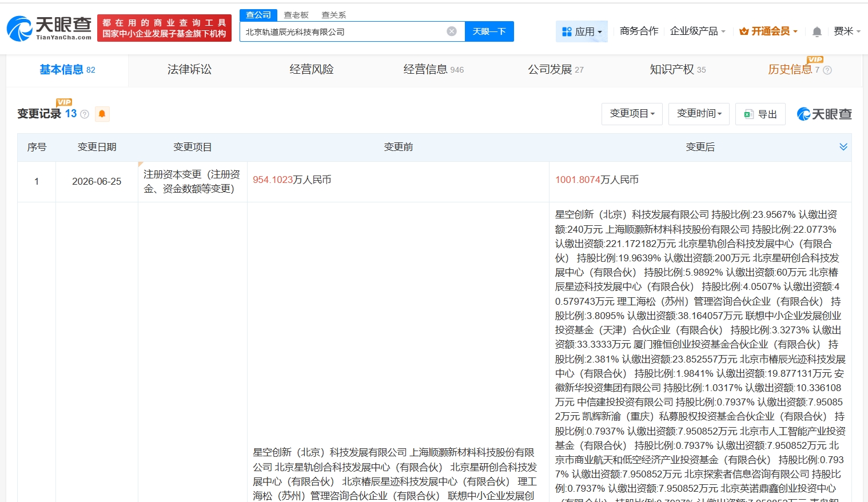
Task: Click the 注册资本变更 change item cell
Action: click(x=192, y=181)
